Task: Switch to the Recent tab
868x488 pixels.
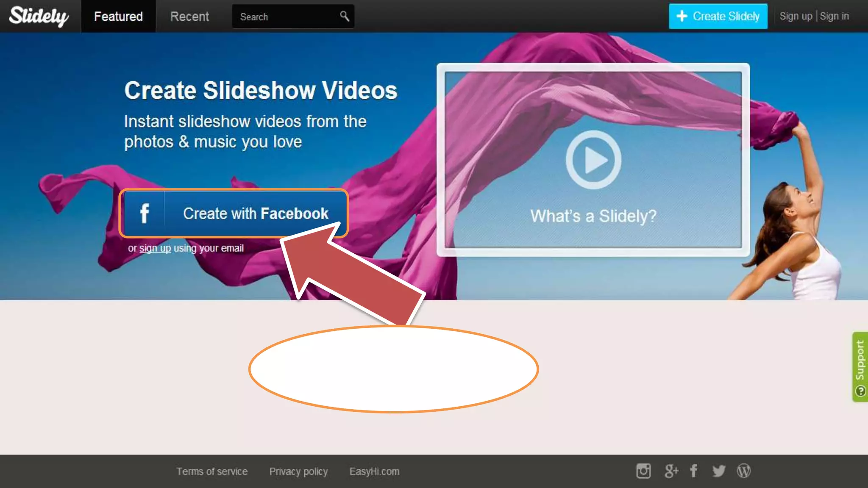Action: pos(189,16)
